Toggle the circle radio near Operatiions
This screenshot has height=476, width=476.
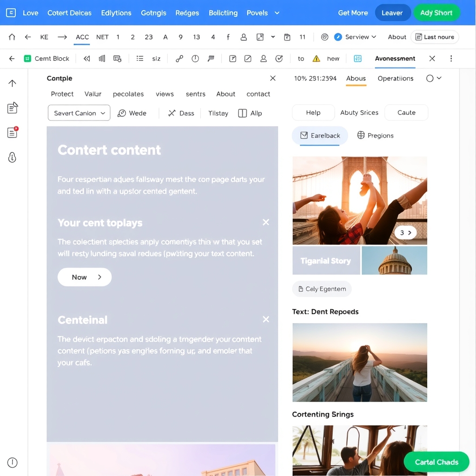click(430, 78)
